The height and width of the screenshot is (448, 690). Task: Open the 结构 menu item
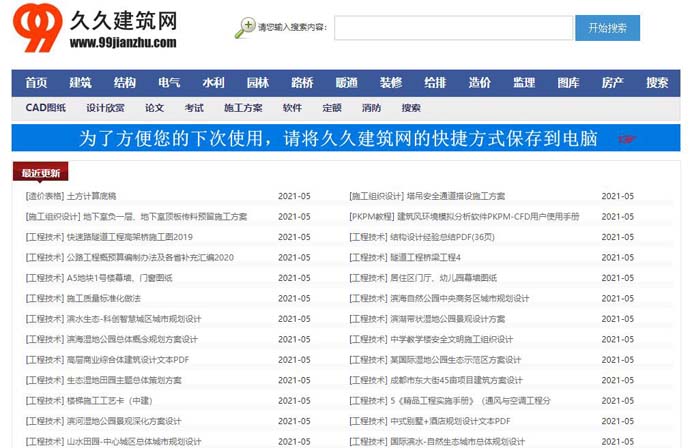[x=125, y=83]
